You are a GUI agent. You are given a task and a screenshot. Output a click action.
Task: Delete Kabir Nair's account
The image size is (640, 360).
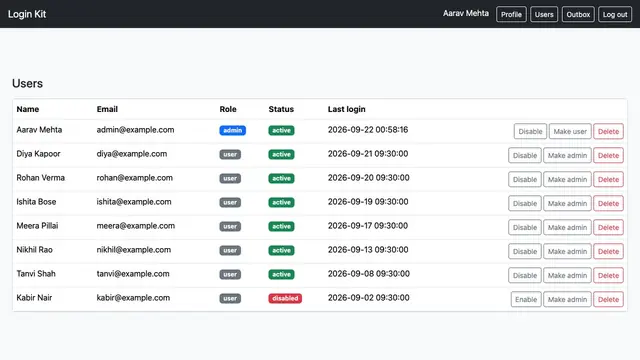tap(608, 300)
